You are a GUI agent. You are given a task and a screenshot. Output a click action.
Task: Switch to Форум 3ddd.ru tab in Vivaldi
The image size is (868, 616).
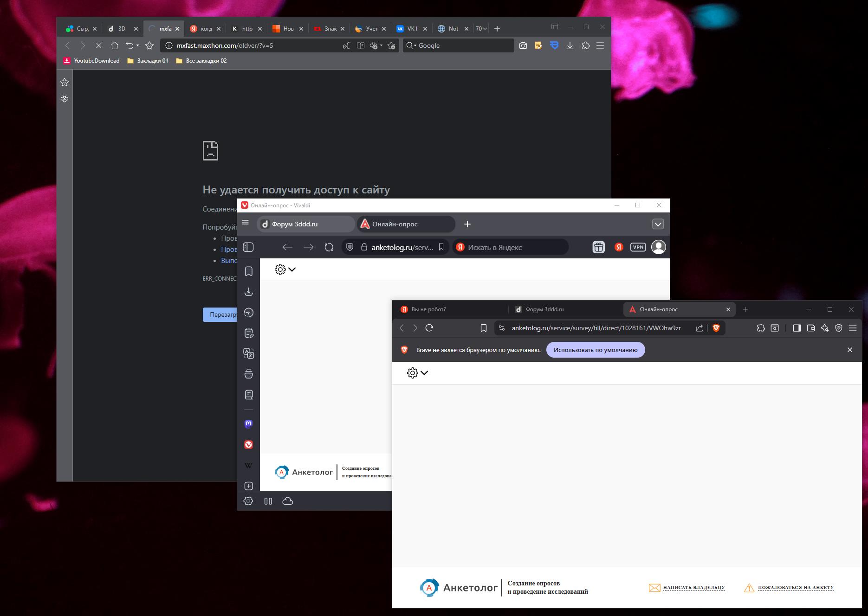[305, 224]
